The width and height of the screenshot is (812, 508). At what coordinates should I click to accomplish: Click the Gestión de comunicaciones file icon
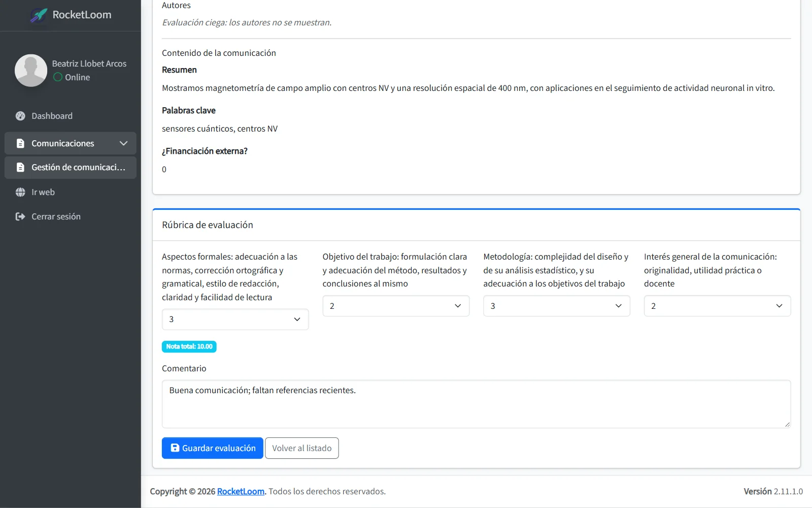tap(20, 167)
